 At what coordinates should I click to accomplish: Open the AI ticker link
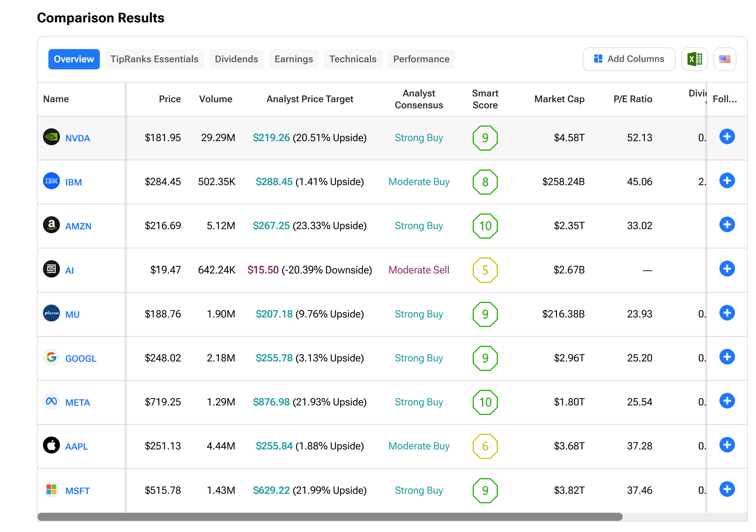(x=69, y=270)
